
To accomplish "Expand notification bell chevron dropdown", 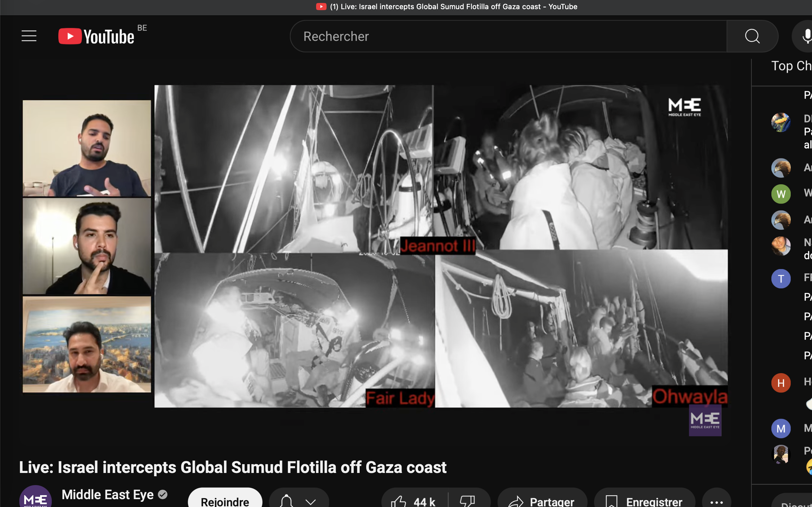I will tap(311, 502).
